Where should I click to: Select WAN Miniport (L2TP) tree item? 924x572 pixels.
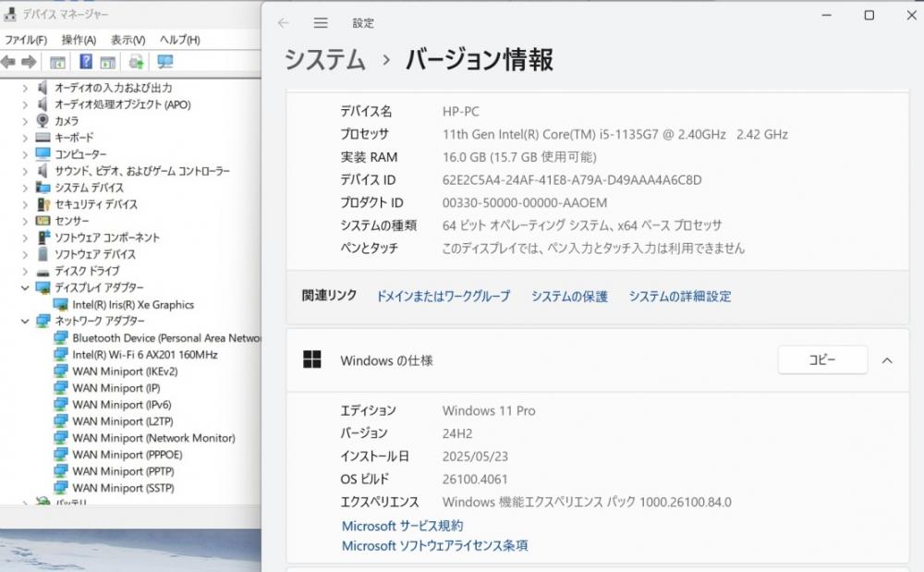tap(123, 421)
